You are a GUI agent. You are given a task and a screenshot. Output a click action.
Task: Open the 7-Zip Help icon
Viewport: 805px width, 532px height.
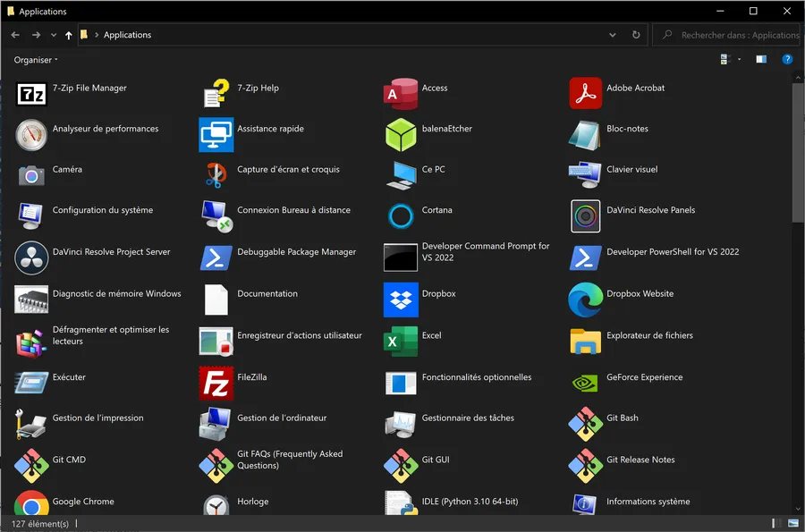tap(216, 93)
